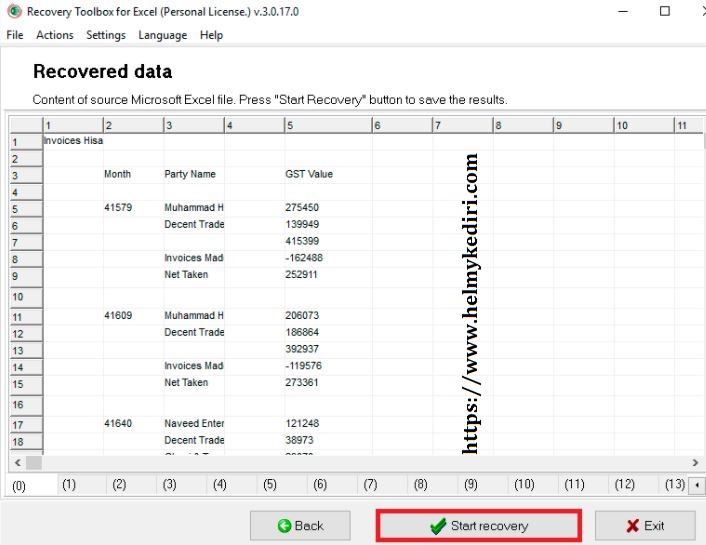Switch to sheet tab (1)

(69, 485)
